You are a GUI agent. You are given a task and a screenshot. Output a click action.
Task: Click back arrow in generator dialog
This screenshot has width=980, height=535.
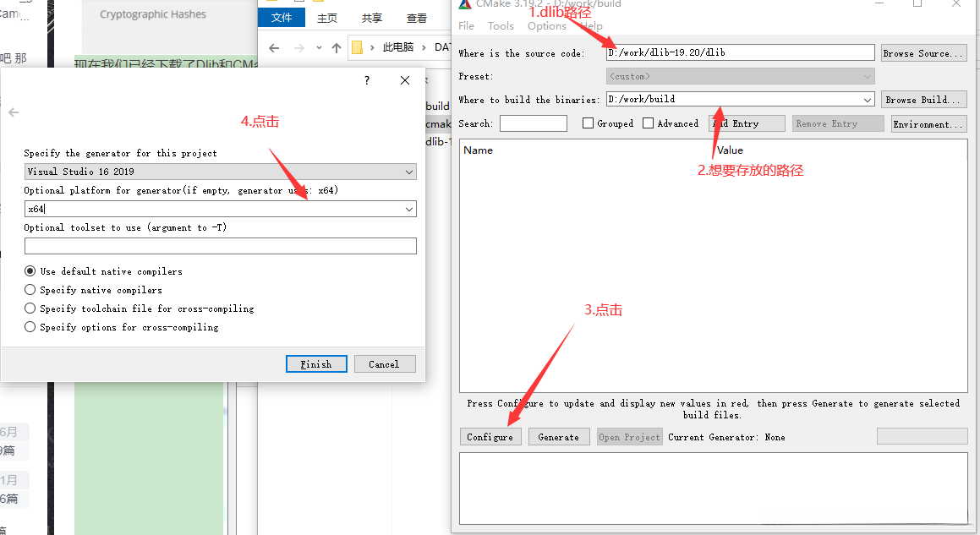point(14,112)
